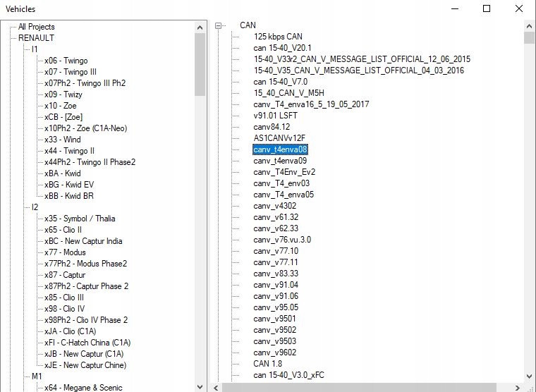Screen dimensions: 536x392
Task: Select the RENAULT tree node
Action: click(36, 38)
